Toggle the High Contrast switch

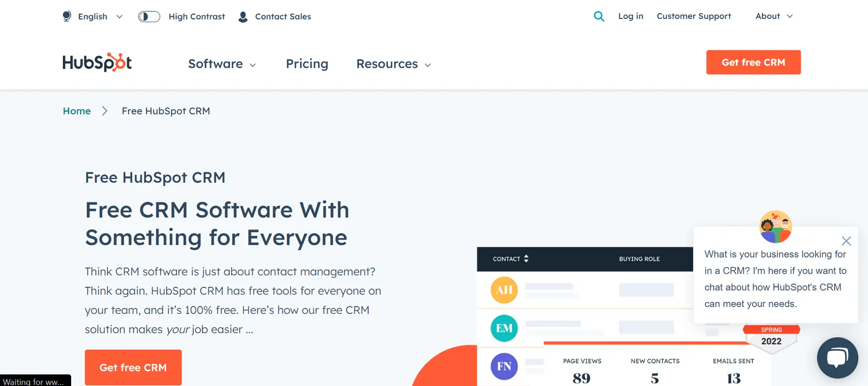coord(149,17)
